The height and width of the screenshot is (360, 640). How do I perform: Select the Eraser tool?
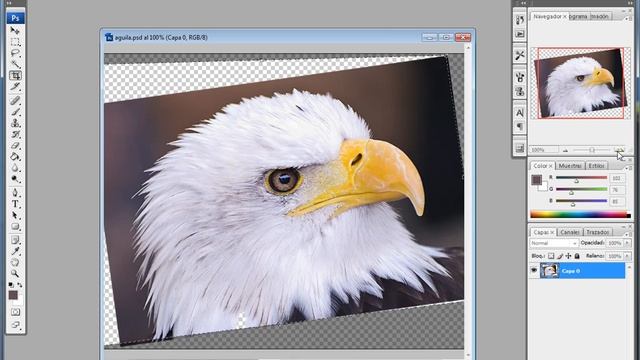coord(16,145)
